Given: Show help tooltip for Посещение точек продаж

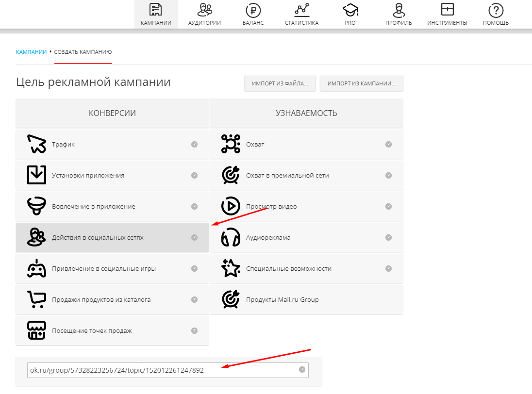Looking at the screenshot, I should (195, 330).
